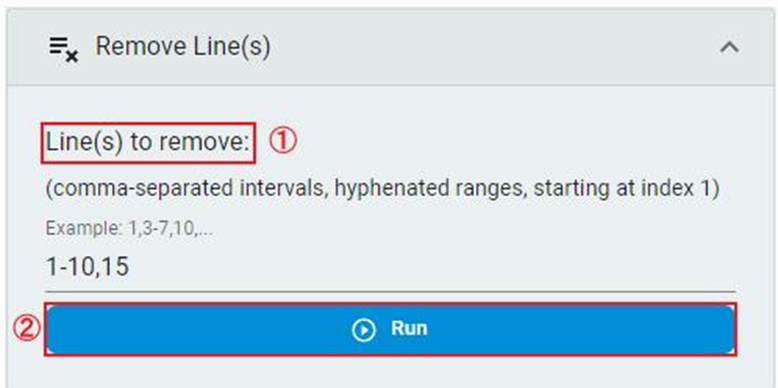This screenshot has height=388, width=778.
Task: Click the red circled number 2 annotation
Action: coord(26,329)
